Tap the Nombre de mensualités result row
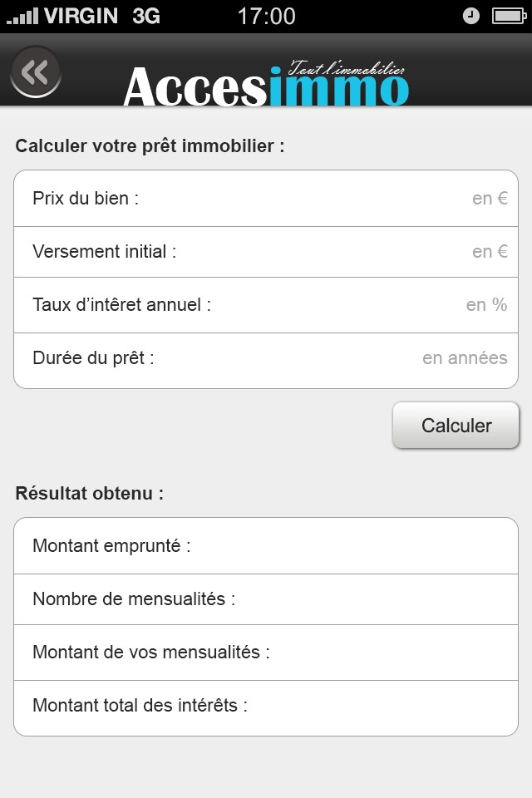The height and width of the screenshot is (798, 532). pyautogui.click(x=266, y=599)
